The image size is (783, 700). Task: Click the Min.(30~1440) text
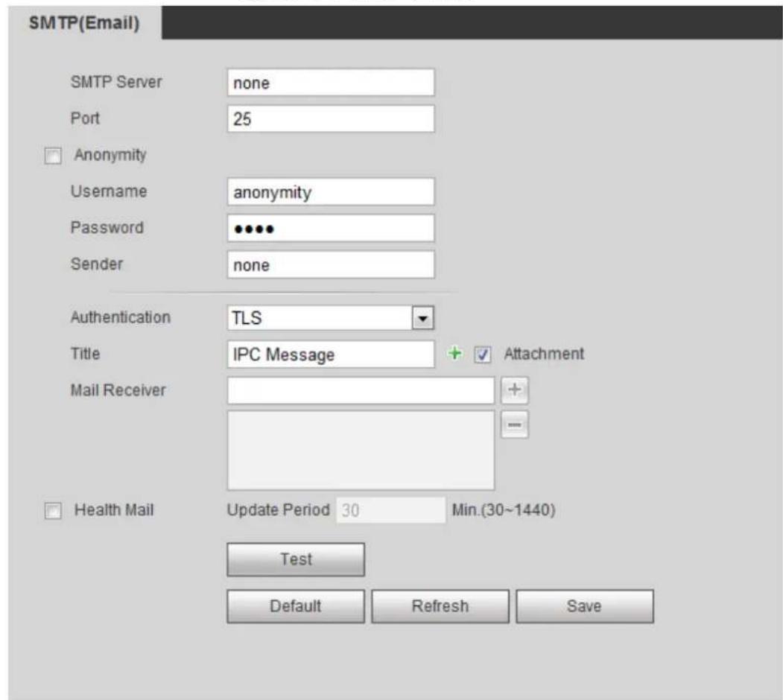[504, 510]
